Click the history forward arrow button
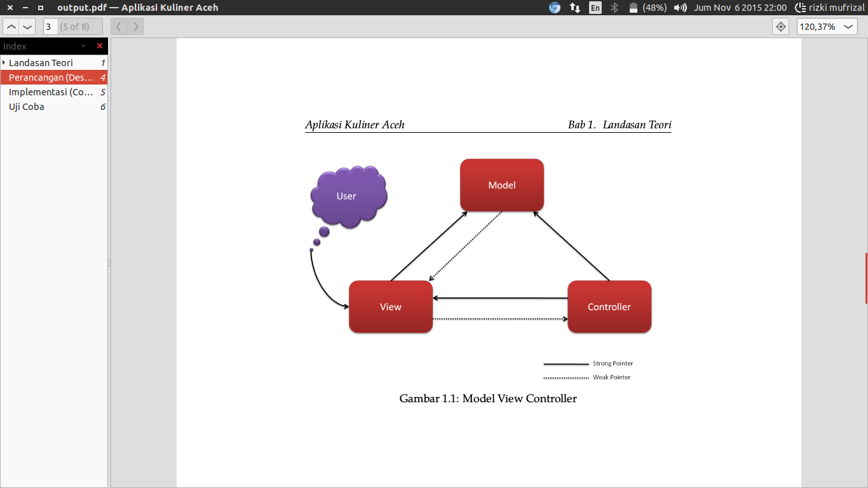Image resolution: width=868 pixels, height=488 pixels. 135,27
